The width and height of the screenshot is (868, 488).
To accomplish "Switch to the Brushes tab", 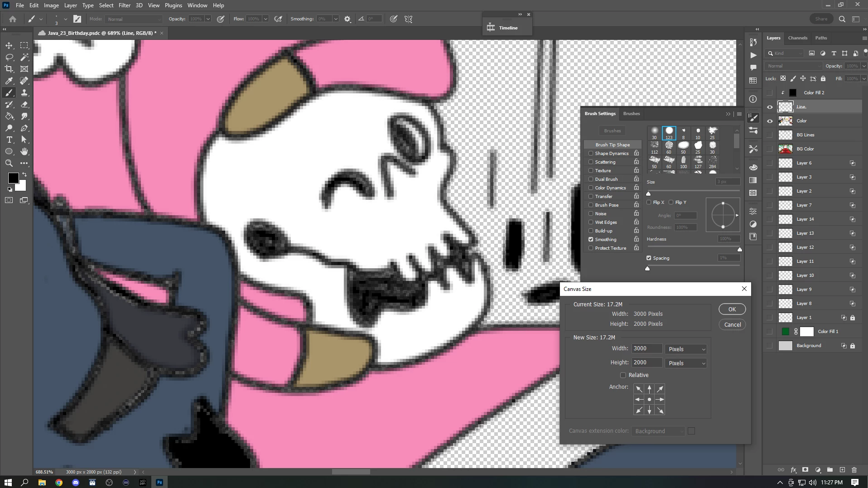I will point(631,114).
